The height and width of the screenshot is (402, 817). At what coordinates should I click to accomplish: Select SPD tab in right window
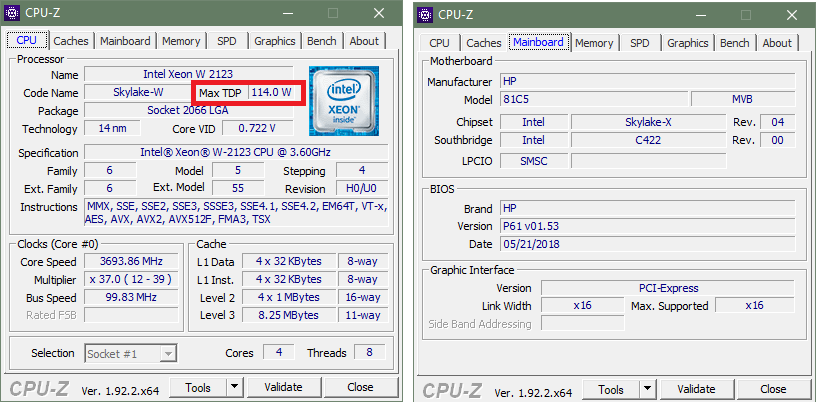click(640, 43)
